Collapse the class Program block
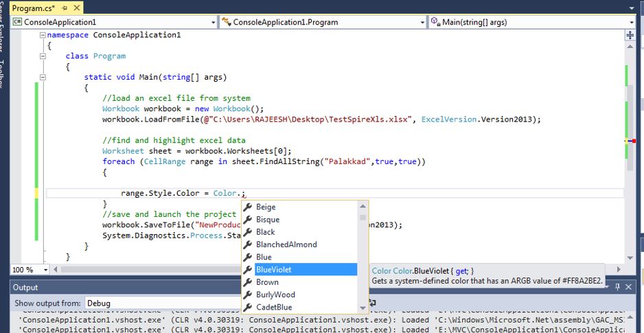 coord(43,56)
